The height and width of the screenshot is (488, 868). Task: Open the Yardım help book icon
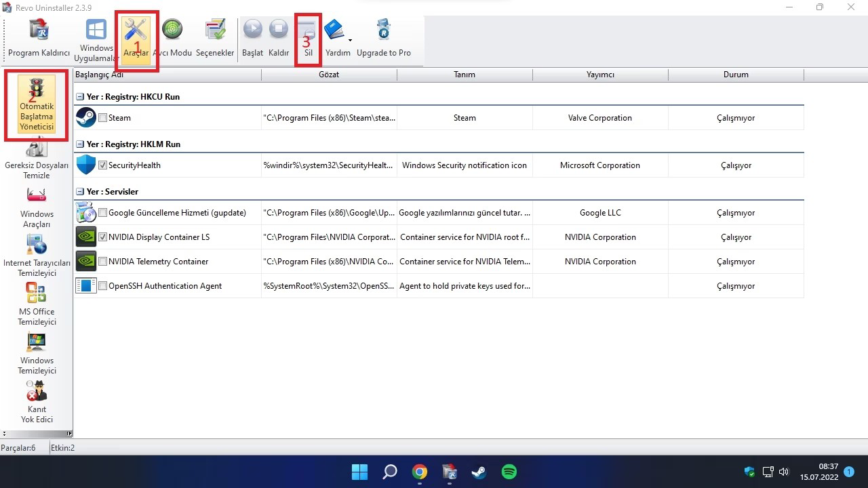(x=335, y=30)
